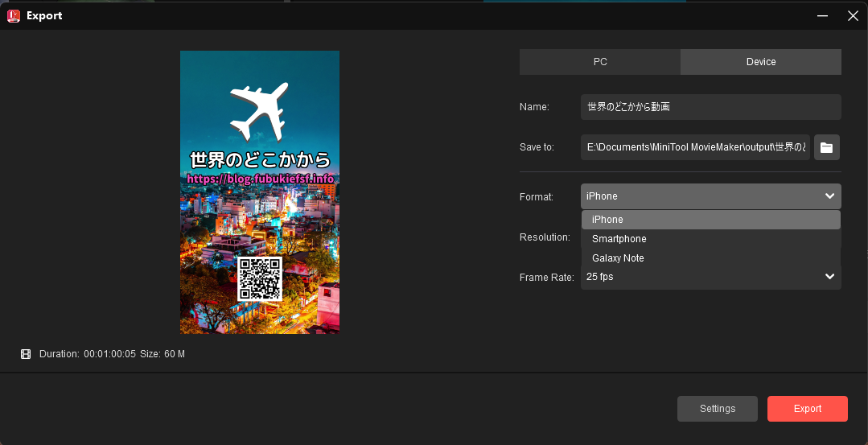Click the Resolution label
The height and width of the screenshot is (445, 868).
(x=545, y=237)
